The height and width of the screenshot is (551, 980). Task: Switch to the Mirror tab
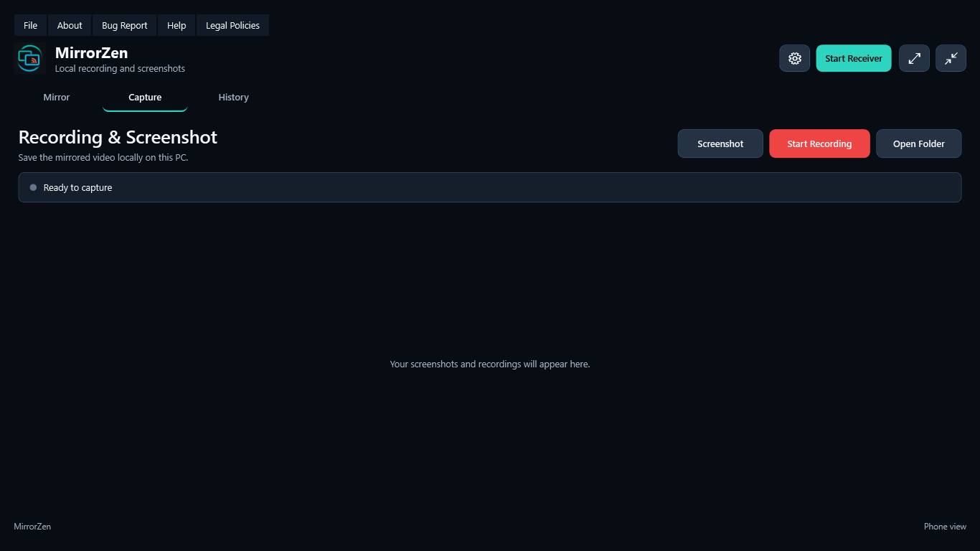[x=57, y=98]
